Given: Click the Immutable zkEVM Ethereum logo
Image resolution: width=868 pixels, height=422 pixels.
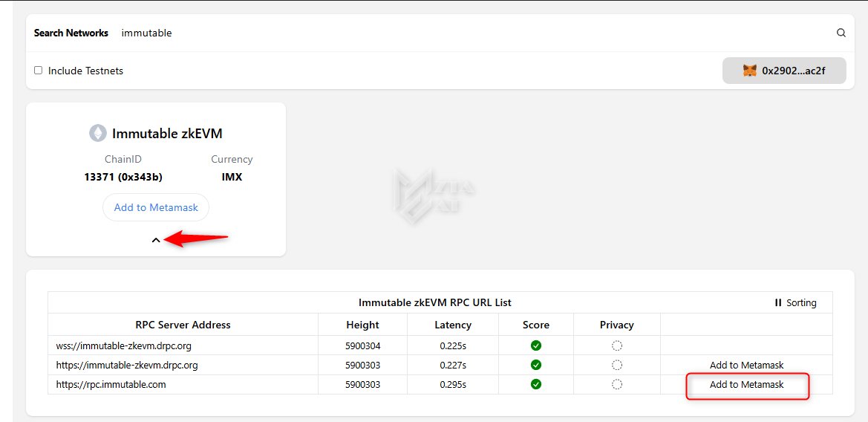Looking at the screenshot, I should [x=98, y=134].
